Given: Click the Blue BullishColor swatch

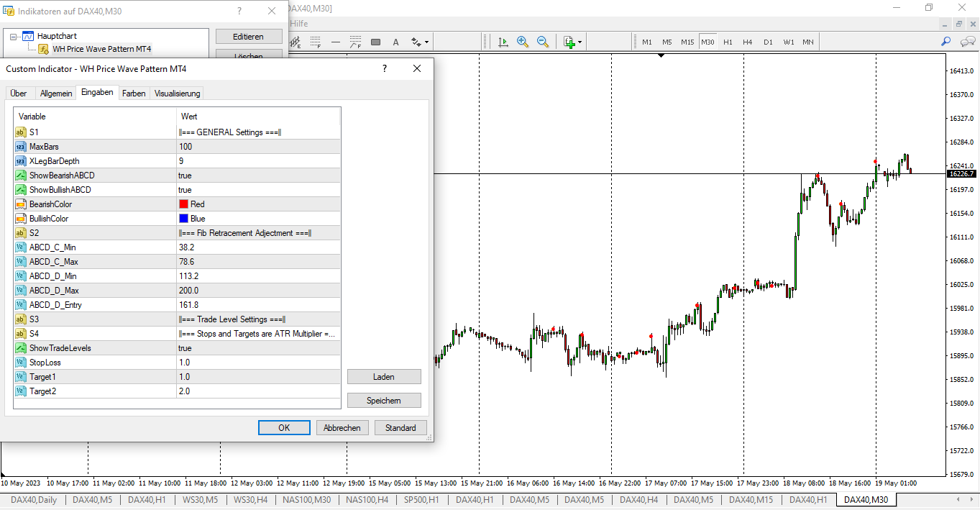Looking at the screenshot, I should pyautogui.click(x=183, y=219).
